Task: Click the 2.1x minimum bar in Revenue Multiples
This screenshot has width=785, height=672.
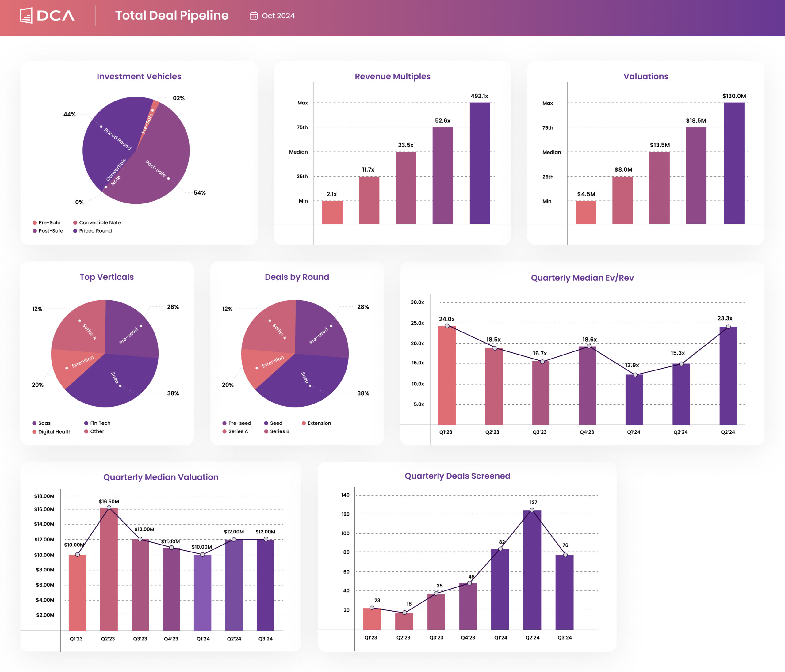Action: coord(332,212)
